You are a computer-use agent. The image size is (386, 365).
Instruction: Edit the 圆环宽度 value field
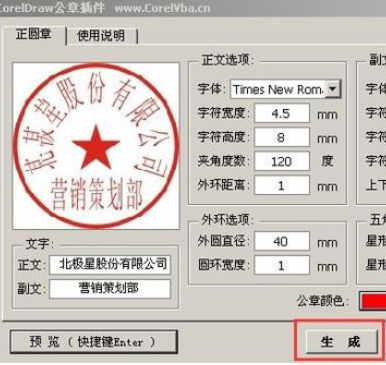point(282,266)
